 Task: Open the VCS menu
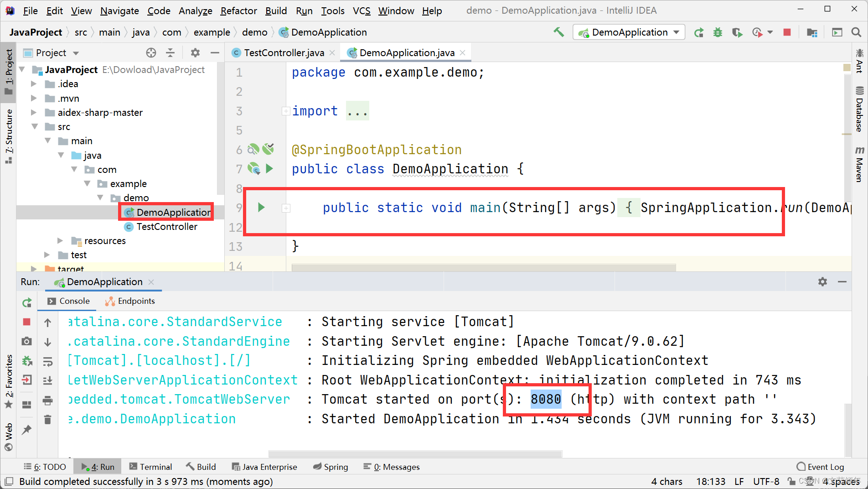(x=362, y=10)
